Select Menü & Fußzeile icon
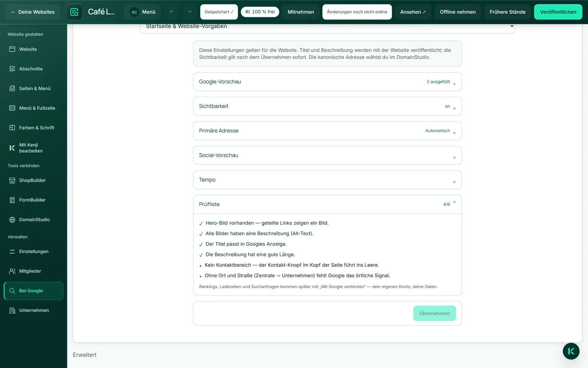588x368 pixels. 12,108
